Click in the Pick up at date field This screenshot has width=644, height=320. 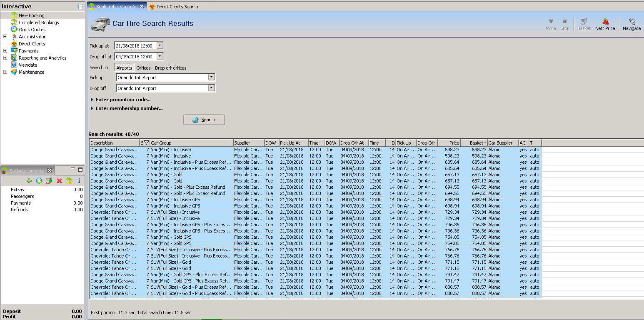point(135,45)
